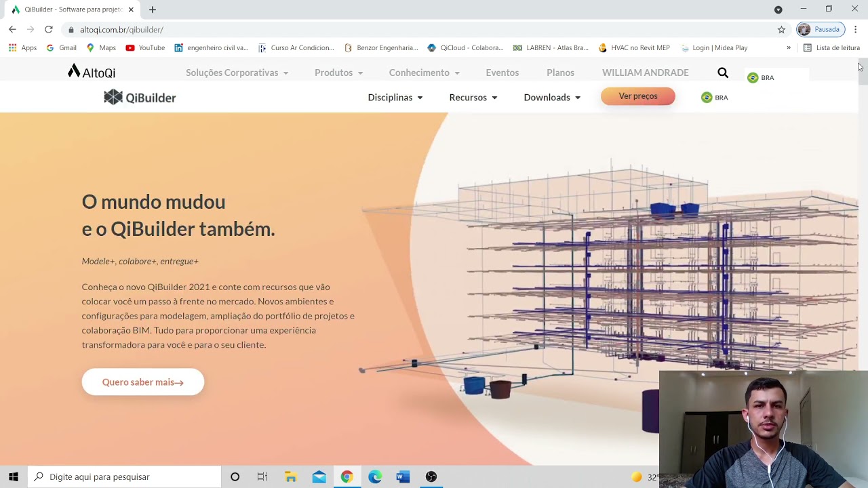Open the Apps bookmark shortcut
Screen dimensions: 868x488
[22, 47]
